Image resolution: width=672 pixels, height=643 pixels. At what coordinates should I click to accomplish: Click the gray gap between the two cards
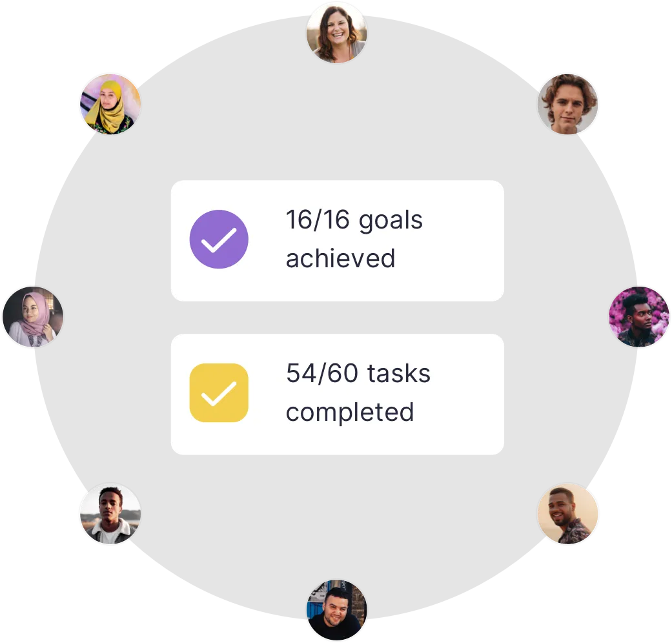pos(337,318)
